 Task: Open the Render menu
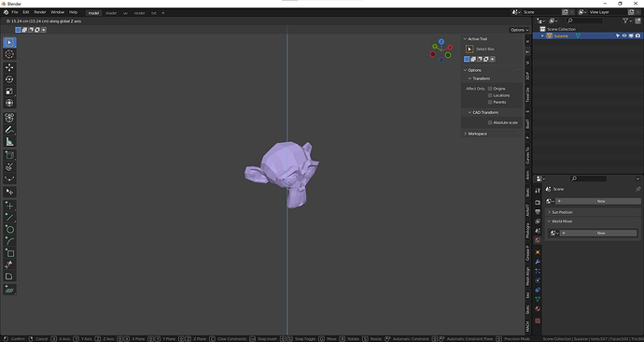coord(40,12)
